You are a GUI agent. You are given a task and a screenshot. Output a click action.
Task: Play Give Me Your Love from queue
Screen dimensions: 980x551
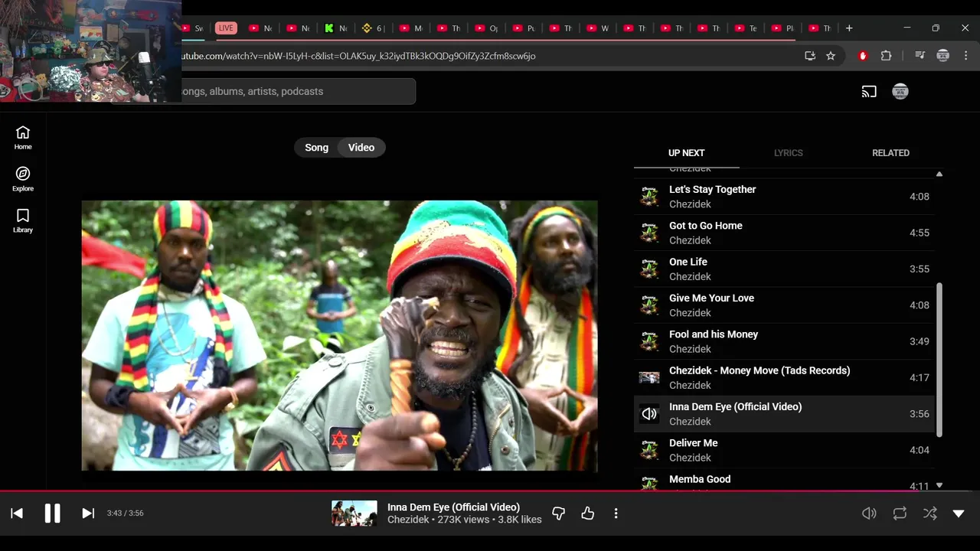click(784, 305)
